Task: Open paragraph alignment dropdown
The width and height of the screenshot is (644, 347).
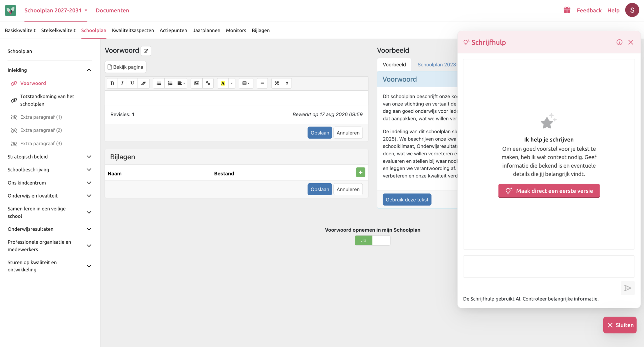Action: click(181, 83)
